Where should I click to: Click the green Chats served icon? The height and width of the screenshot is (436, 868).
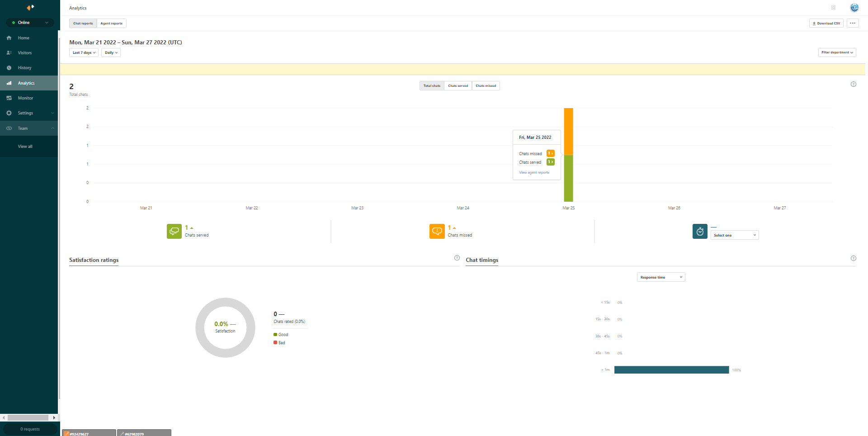tap(174, 231)
